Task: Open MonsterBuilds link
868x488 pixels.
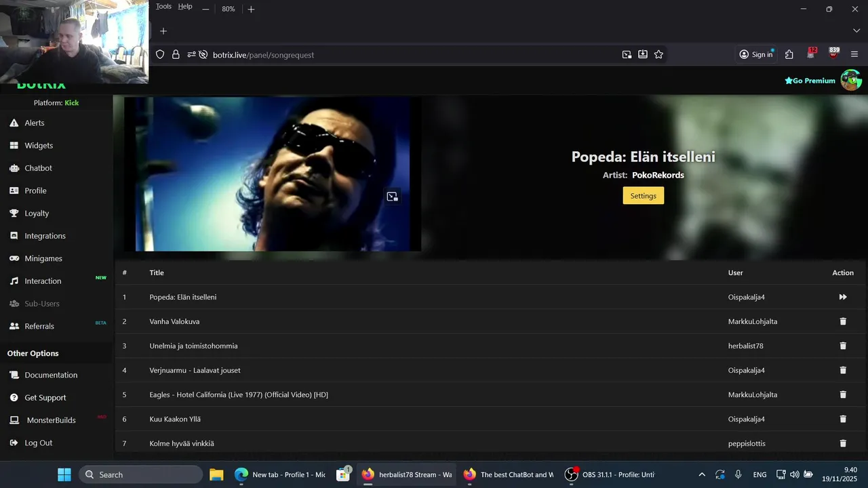Action: (x=51, y=420)
